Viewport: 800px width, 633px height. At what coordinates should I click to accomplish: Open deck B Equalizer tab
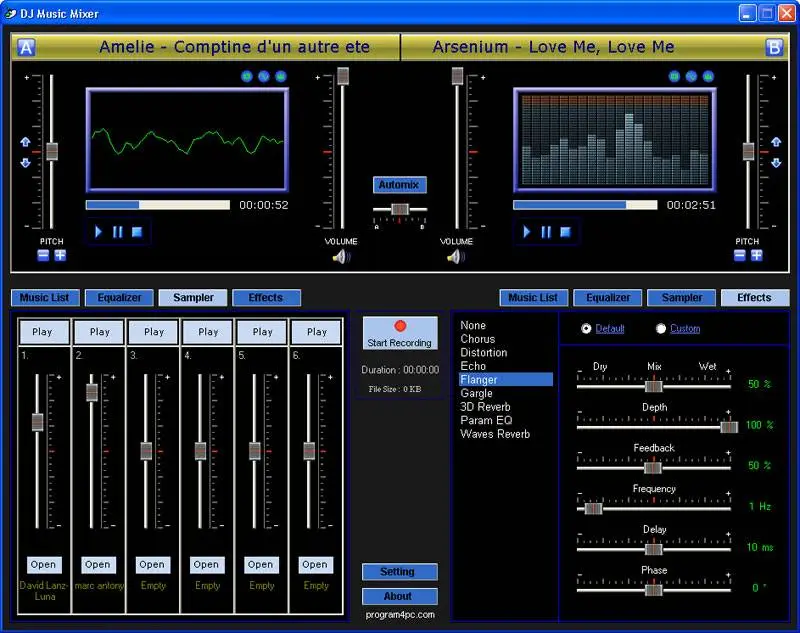(608, 297)
